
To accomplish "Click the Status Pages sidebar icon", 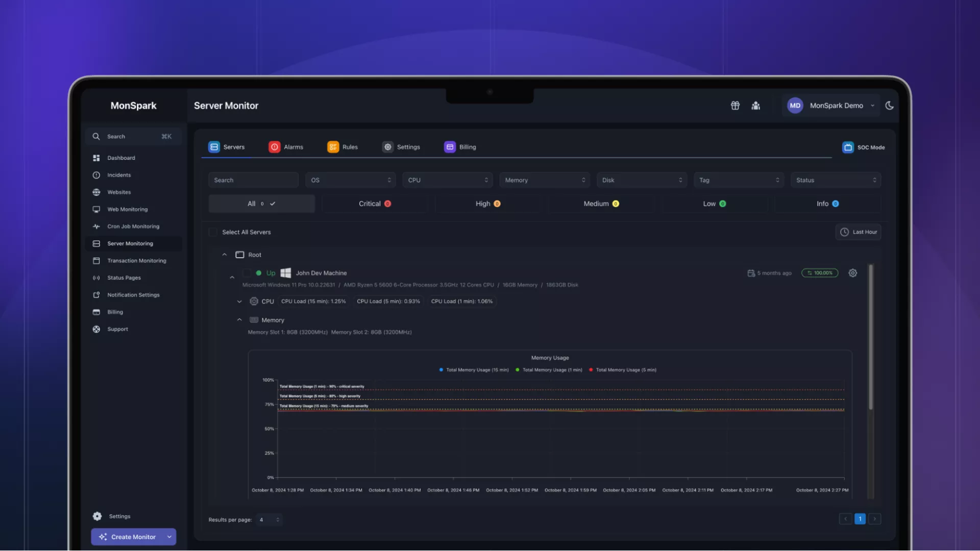I will 96,278.
